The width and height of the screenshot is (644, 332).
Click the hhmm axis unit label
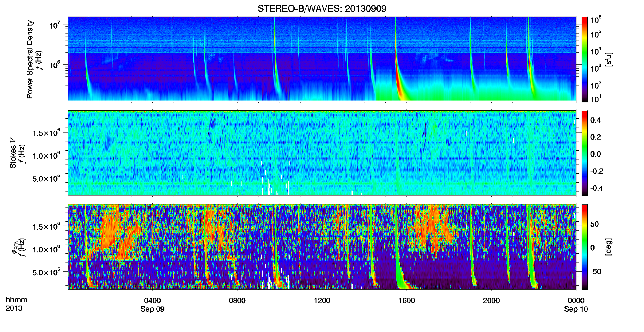coord(17,300)
